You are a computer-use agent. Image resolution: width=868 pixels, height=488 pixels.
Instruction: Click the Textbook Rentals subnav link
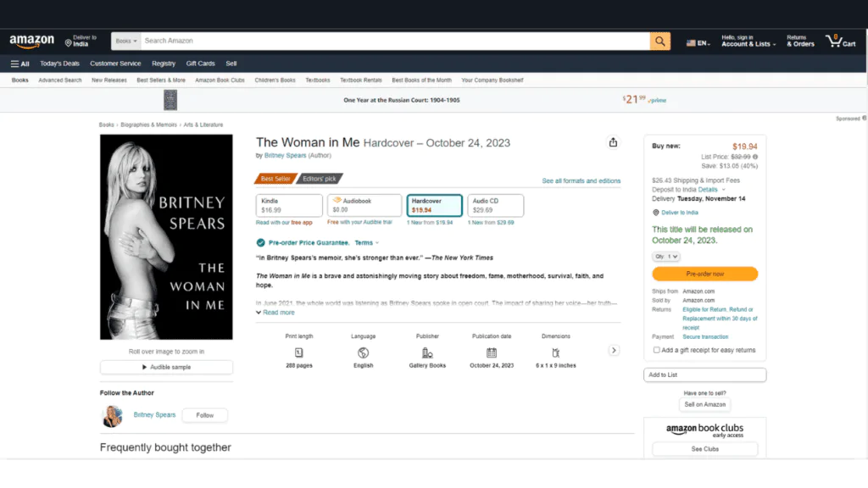tap(361, 80)
